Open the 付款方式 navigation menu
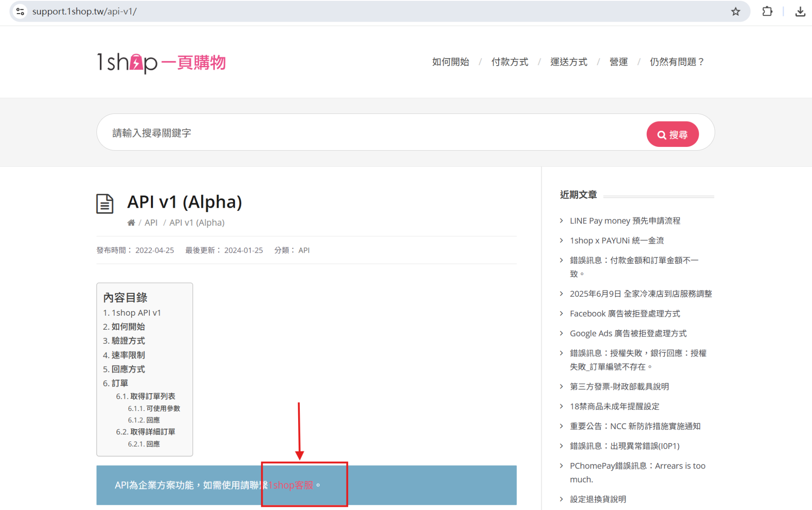The image size is (812, 510). click(x=510, y=62)
